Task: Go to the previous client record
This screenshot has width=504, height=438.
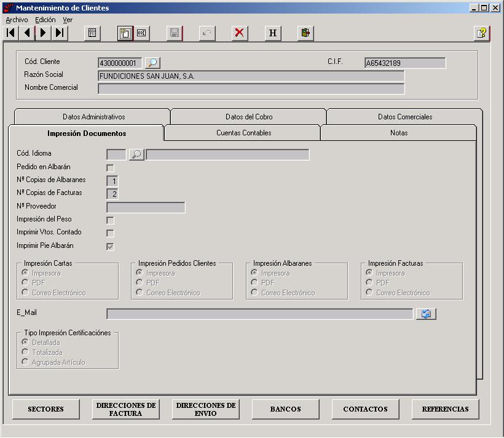Action: click(x=27, y=33)
